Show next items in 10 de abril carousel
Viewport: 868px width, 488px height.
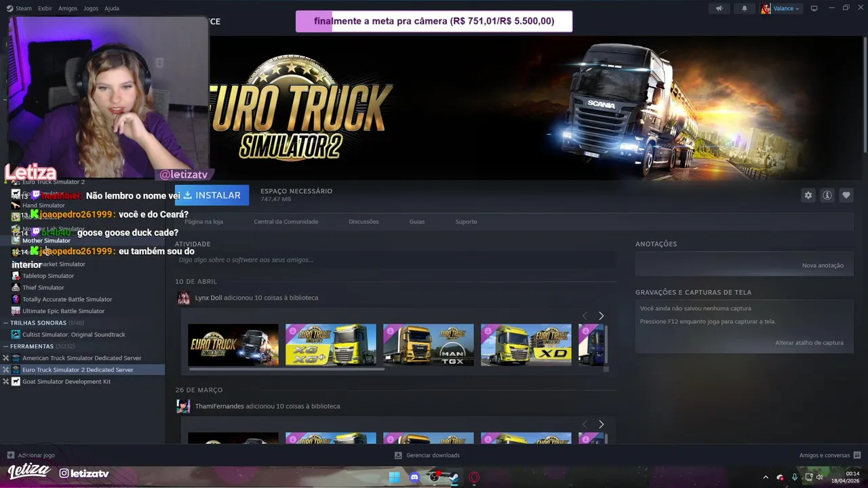click(601, 316)
